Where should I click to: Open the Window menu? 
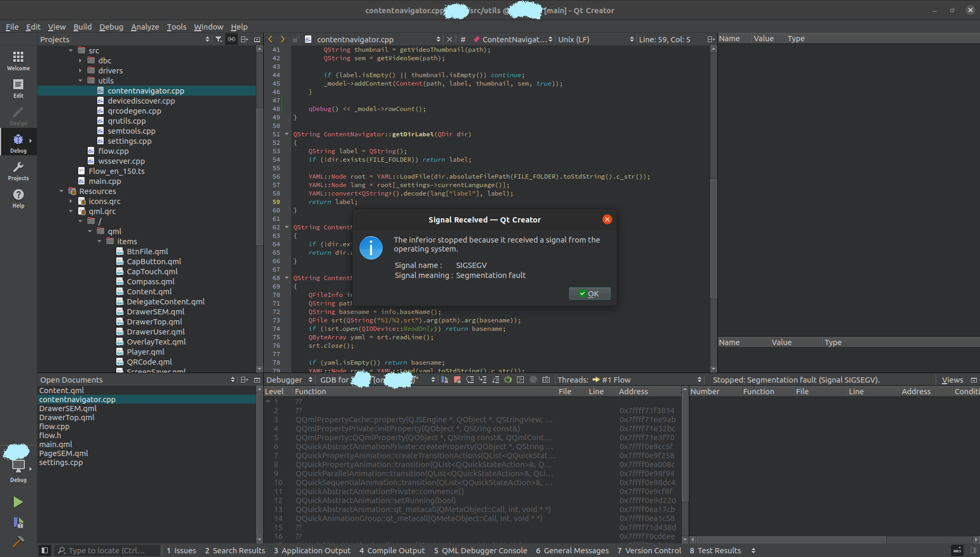[208, 26]
